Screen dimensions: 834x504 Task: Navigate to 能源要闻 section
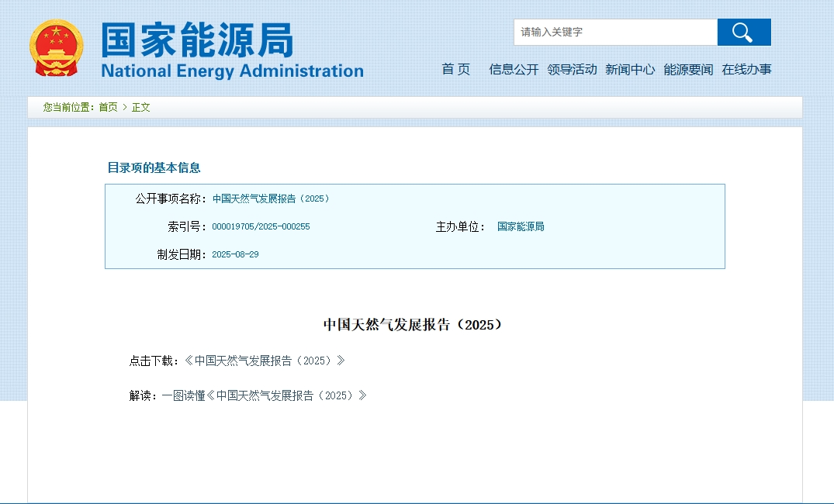point(688,69)
